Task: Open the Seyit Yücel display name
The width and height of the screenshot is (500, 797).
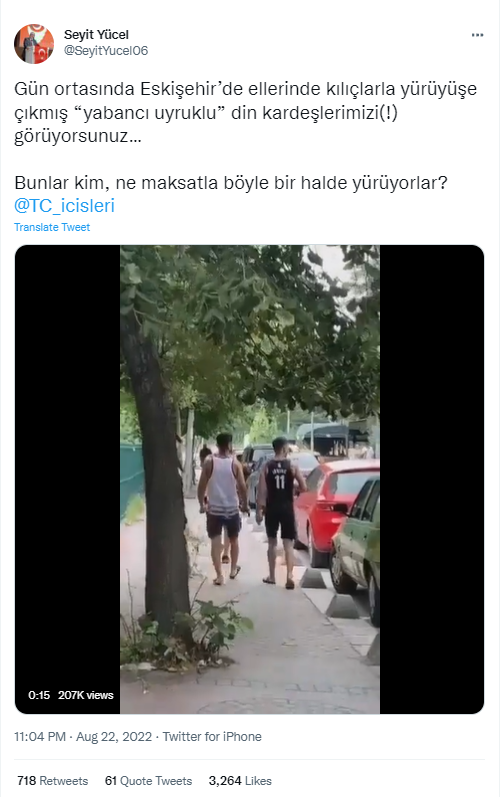Action: (96, 35)
